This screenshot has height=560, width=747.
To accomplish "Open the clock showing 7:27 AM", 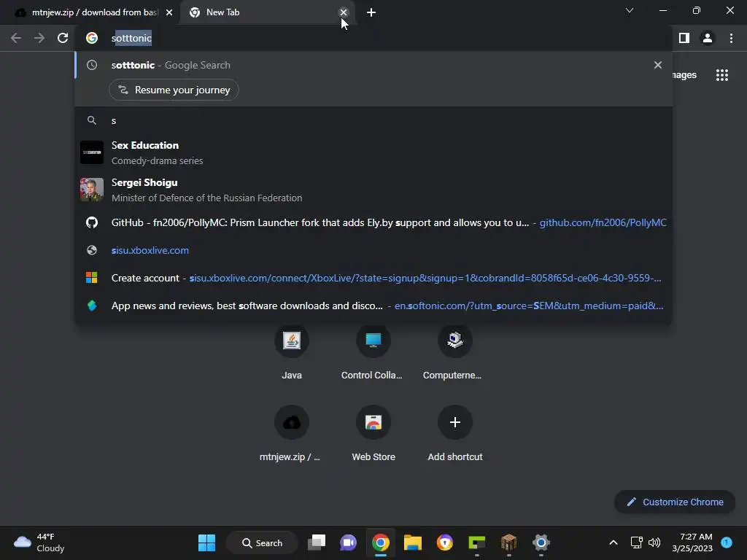I will [692, 542].
